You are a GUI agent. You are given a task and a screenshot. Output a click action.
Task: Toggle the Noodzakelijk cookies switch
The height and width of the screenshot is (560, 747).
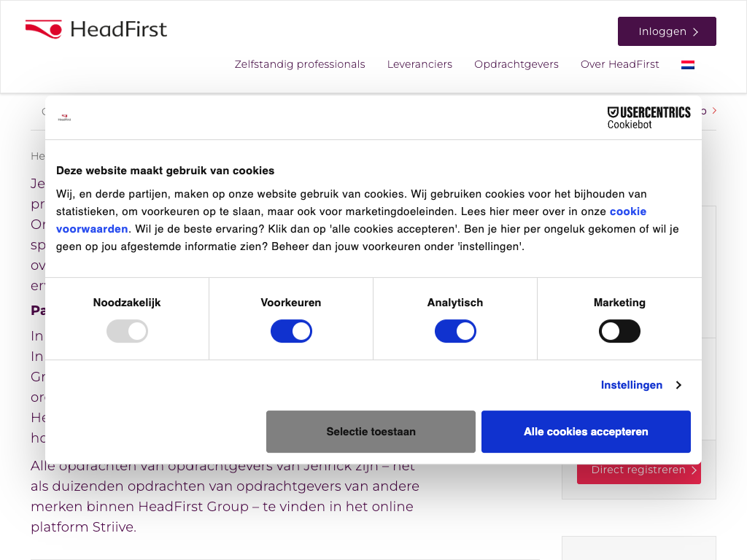[x=127, y=332]
